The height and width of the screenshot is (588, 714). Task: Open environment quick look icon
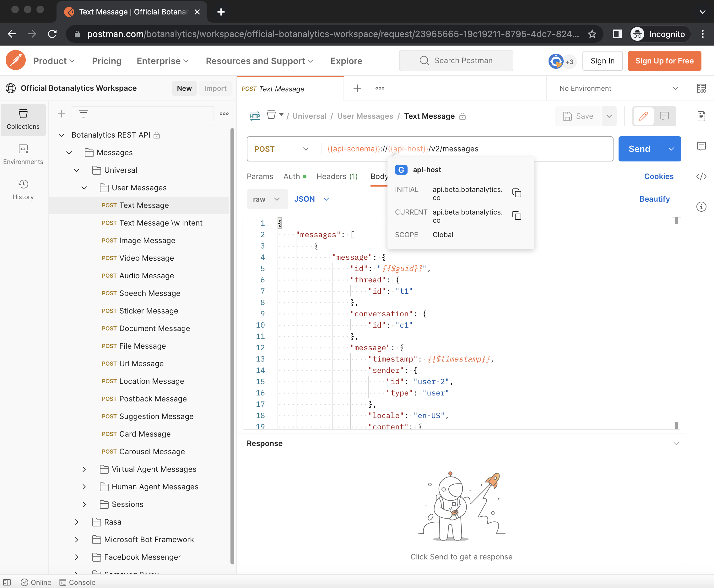click(701, 88)
